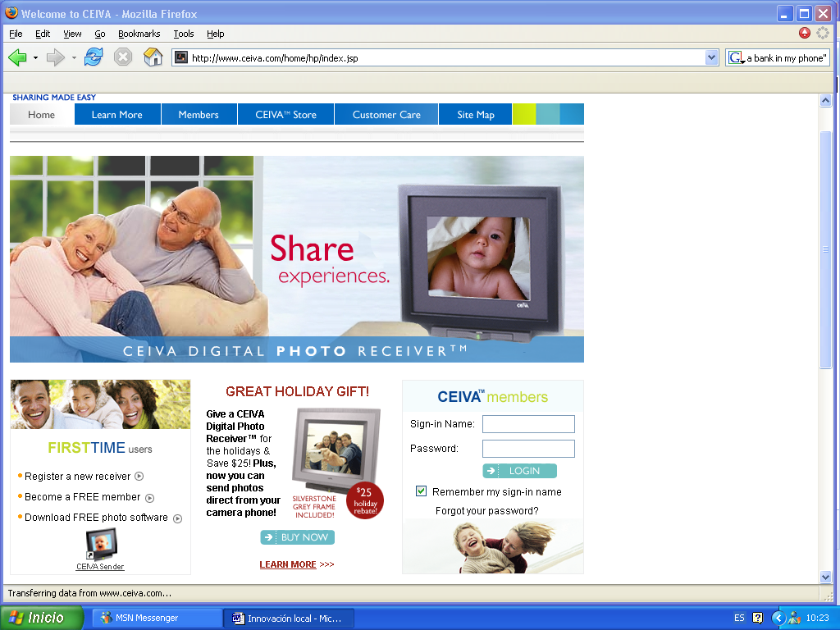
Task: Click the CEIVA Sender text link
Action: tap(100, 567)
